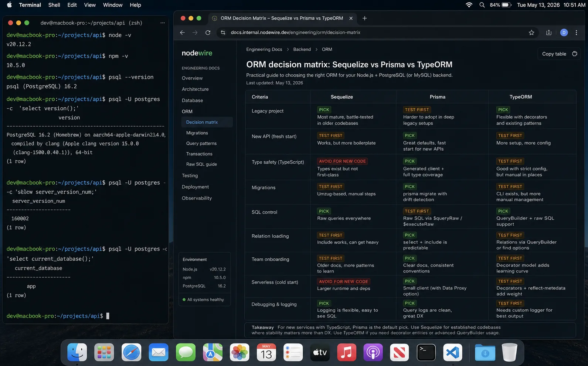Collapse ORM section in sidebar

point(187,111)
